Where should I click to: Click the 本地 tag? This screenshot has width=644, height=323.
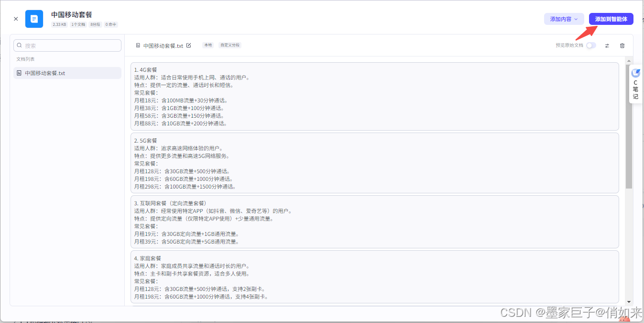(x=207, y=45)
